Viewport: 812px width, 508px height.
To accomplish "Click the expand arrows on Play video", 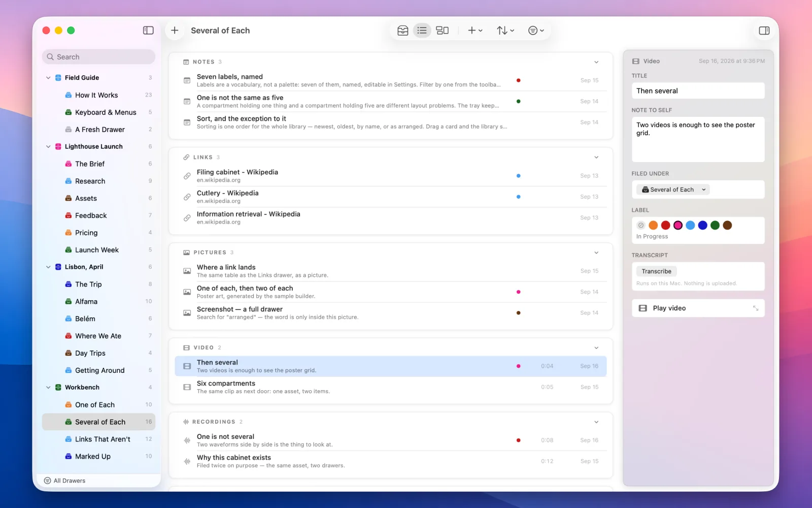I will tap(756, 308).
